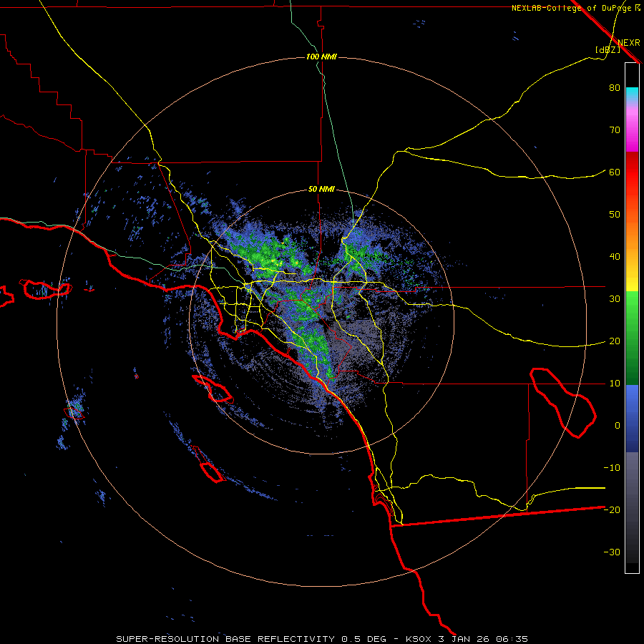Viewport: 644px width, 644px height.
Task: Click the 50 NMI range ring label
Action: (321, 190)
